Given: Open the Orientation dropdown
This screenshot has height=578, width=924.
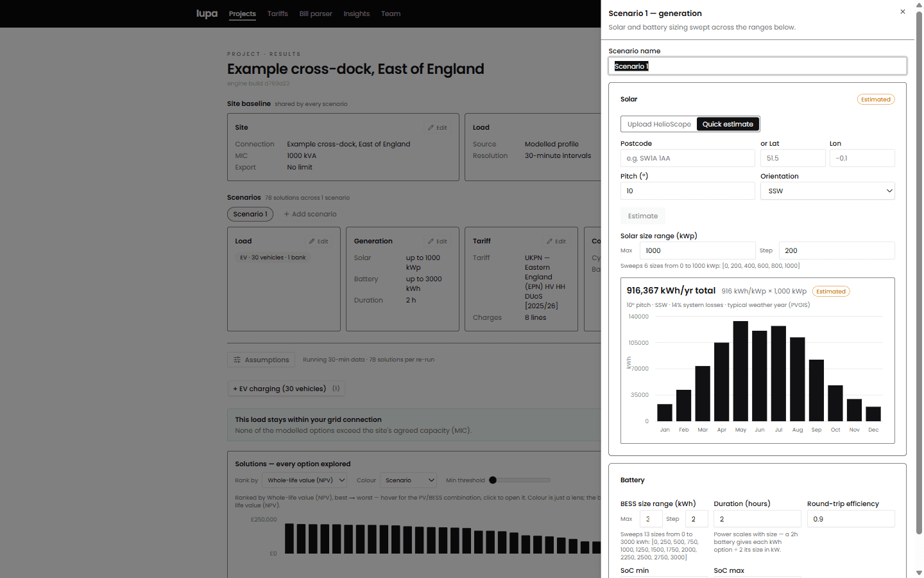Looking at the screenshot, I should (827, 191).
